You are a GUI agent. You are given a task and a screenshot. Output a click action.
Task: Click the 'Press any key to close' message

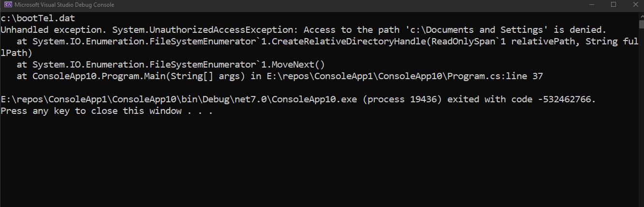(x=107, y=111)
